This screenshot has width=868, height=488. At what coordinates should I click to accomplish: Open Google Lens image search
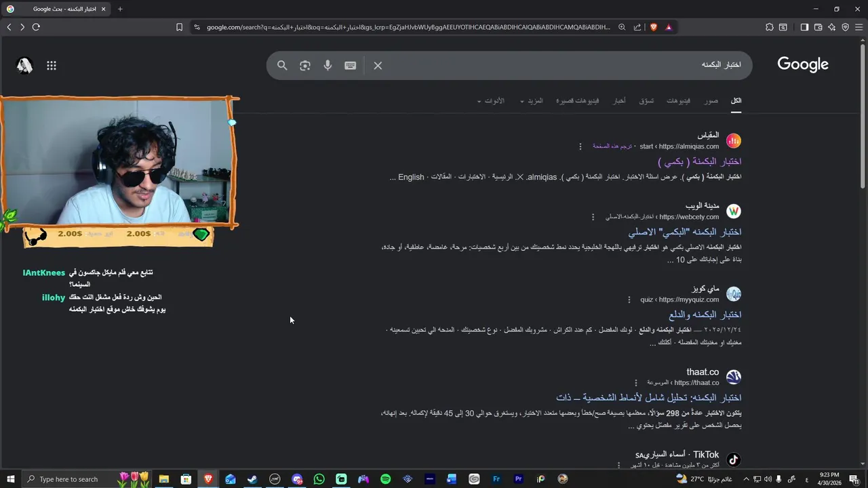(x=305, y=66)
